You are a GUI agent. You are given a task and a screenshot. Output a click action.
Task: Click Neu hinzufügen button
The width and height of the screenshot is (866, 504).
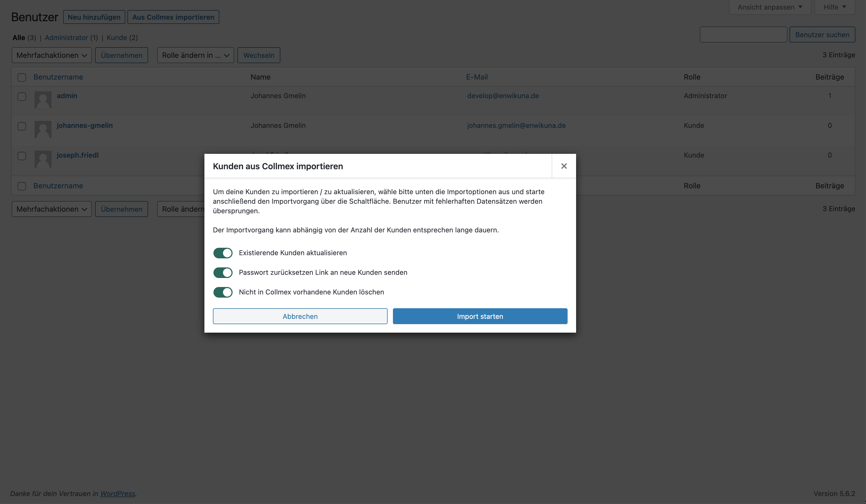point(94,17)
